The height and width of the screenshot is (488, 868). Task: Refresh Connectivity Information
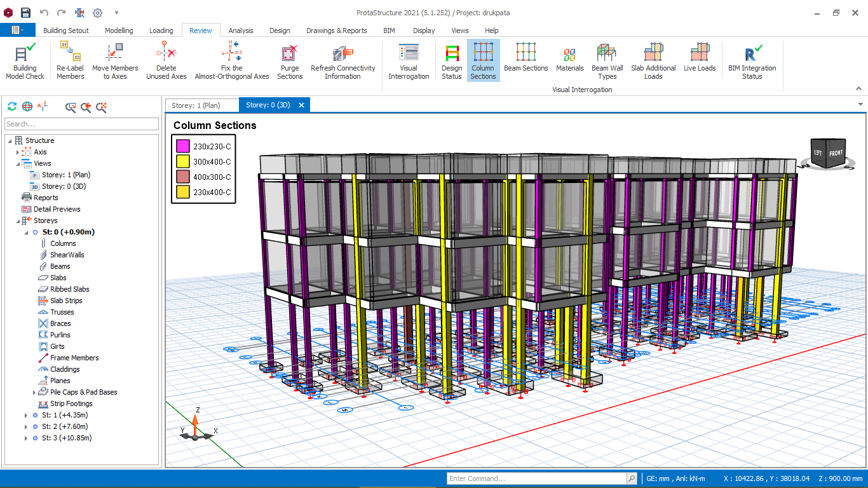click(x=343, y=62)
